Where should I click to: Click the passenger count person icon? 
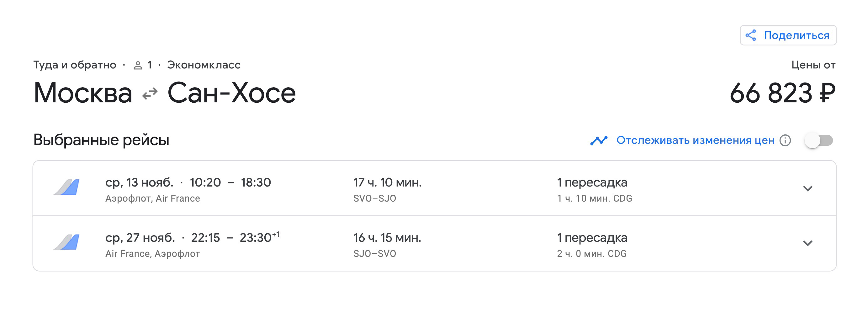[138, 65]
